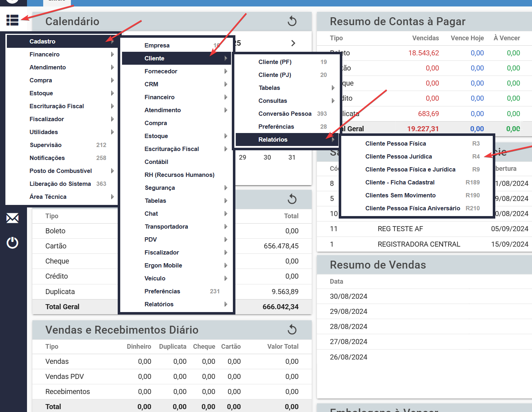
Task: Expand the Consultas submenu under Cliente
Action: (287, 101)
